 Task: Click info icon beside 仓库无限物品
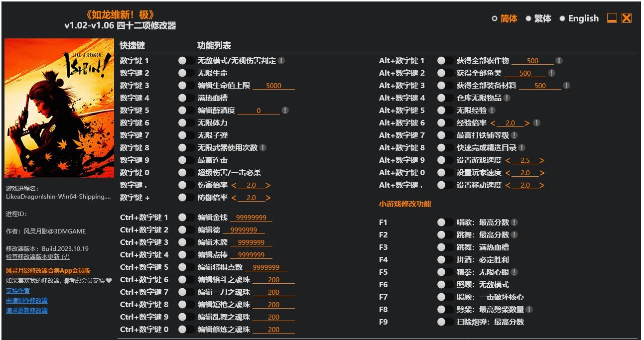pyautogui.click(x=507, y=98)
